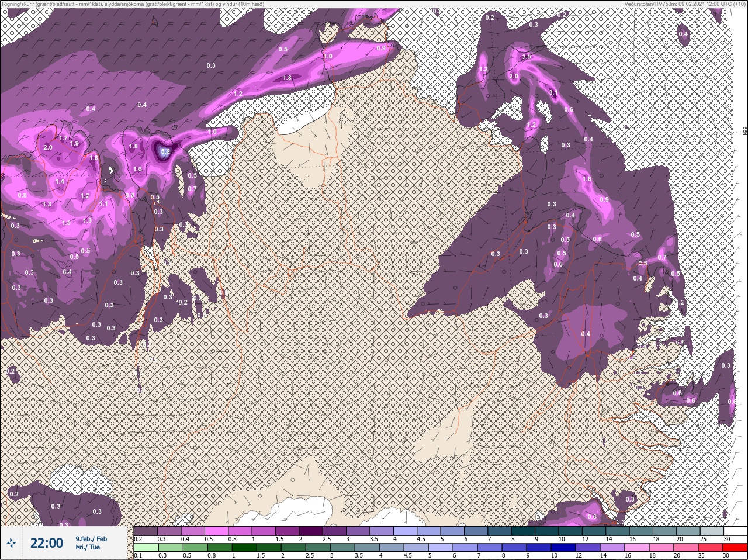Select bright pink top legend swatch at 0.5
This screenshot has width=748, height=560.
[217, 531]
